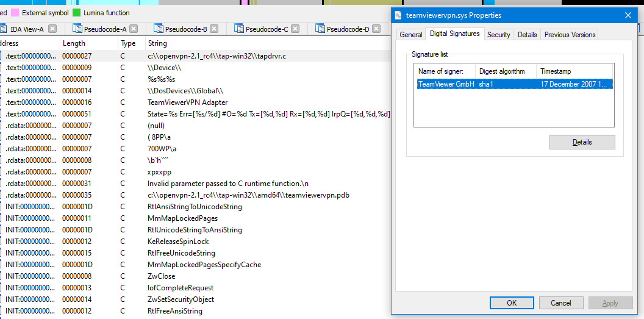644x319 pixels.
Task: Sort strings by Type column header
Action: coord(132,43)
